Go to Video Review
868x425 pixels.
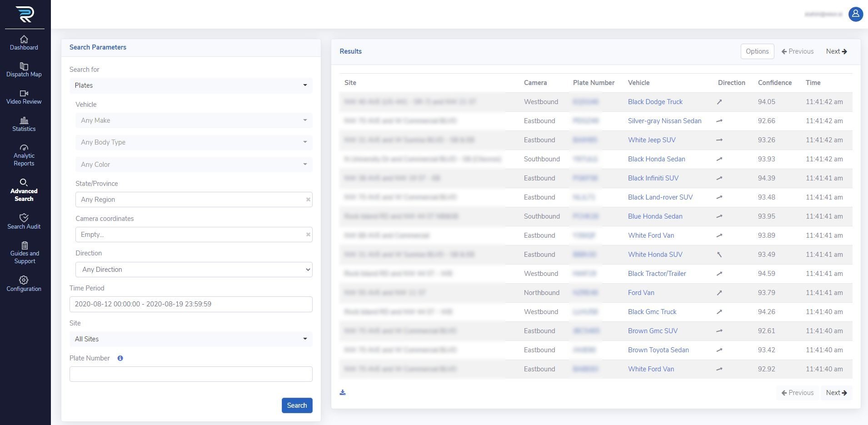tap(24, 97)
